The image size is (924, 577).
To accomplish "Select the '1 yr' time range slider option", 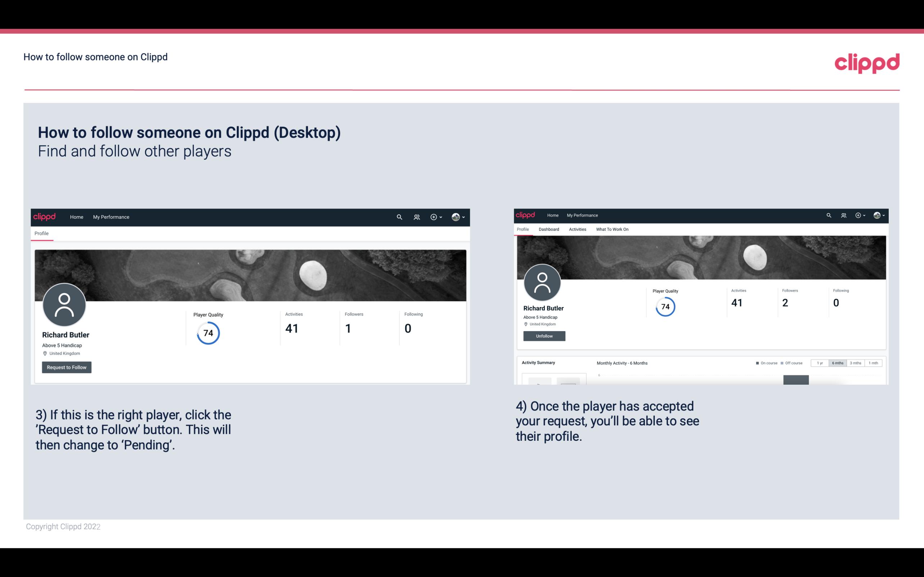I will 821,363.
